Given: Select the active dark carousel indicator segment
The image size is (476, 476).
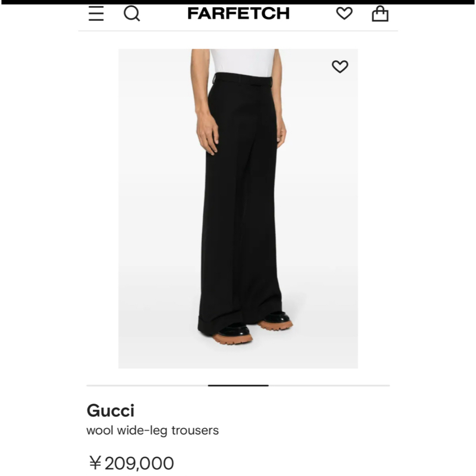Looking at the screenshot, I should click(238, 386).
